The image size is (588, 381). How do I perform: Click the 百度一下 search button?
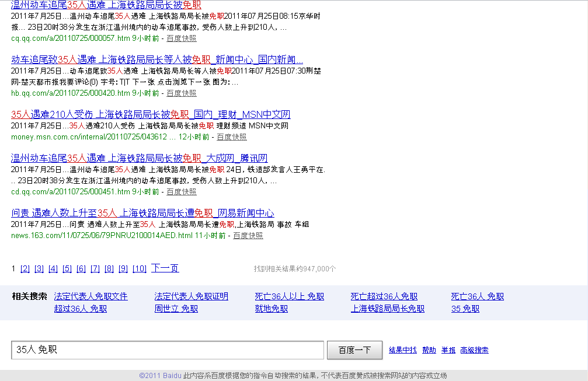[355, 350]
